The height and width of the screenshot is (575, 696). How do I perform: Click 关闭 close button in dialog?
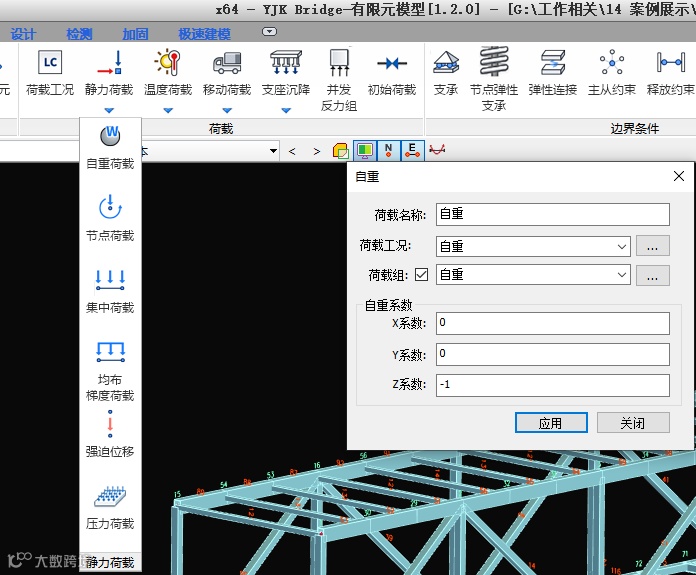pos(633,422)
